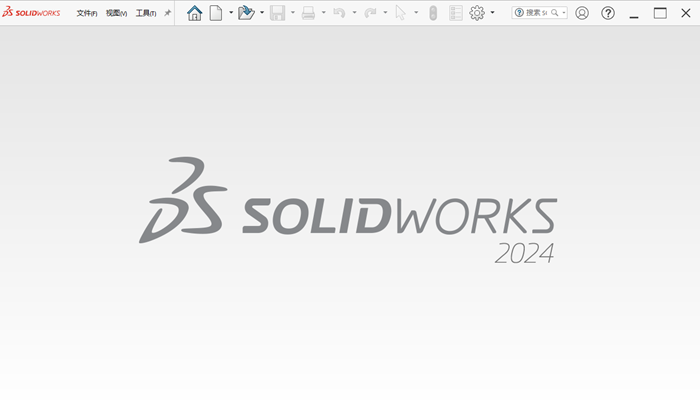
Task: Open the 文件(F) menu
Action: 87,13
